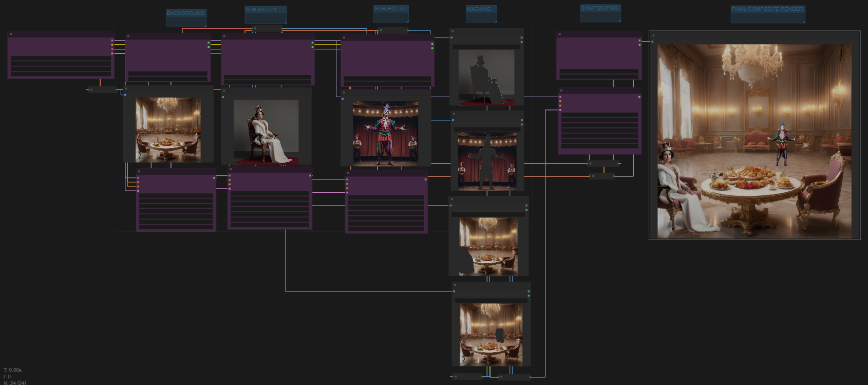Click the queen on throne preview image
The width and height of the screenshot is (868, 385).
pyautogui.click(x=266, y=132)
